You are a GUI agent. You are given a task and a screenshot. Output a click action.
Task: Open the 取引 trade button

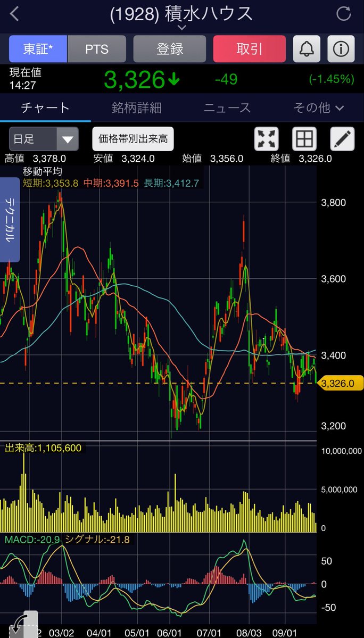249,49
